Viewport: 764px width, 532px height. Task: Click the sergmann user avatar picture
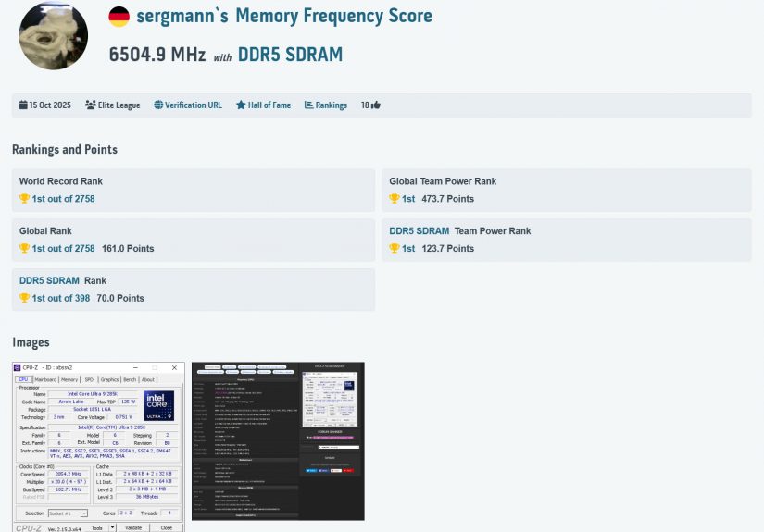tap(54, 35)
